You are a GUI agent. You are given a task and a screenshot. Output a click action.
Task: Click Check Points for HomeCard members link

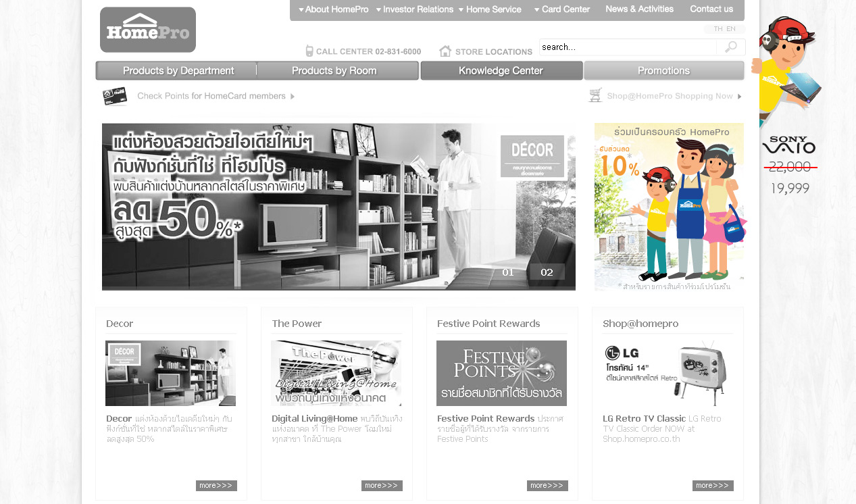pos(211,96)
